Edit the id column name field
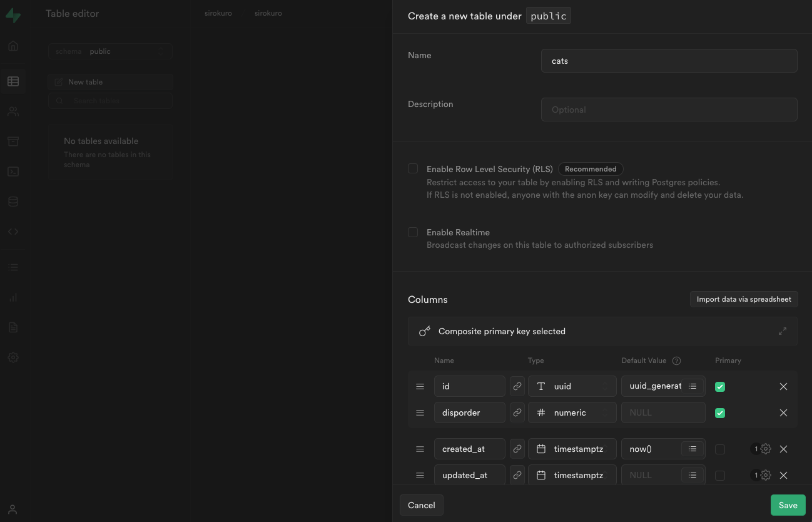This screenshot has height=522, width=812. pos(470,386)
